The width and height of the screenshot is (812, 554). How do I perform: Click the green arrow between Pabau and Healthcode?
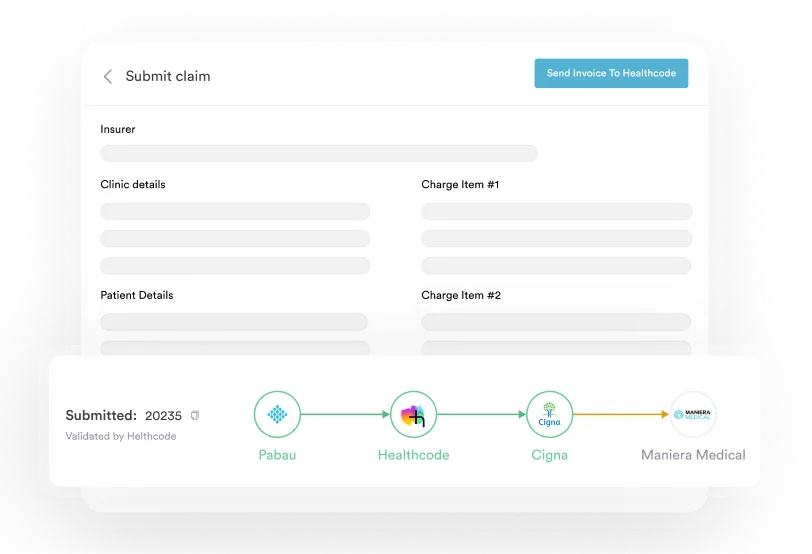[x=345, y=414]
